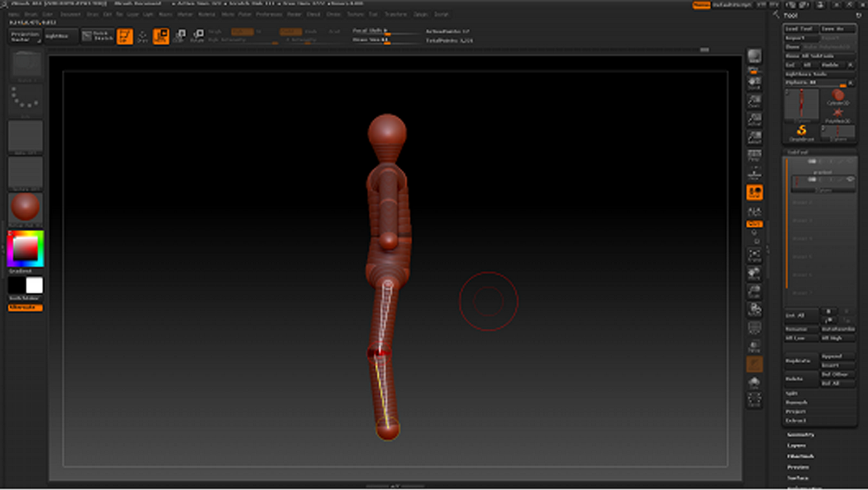Select the Scale mode icon

[180, 36]
